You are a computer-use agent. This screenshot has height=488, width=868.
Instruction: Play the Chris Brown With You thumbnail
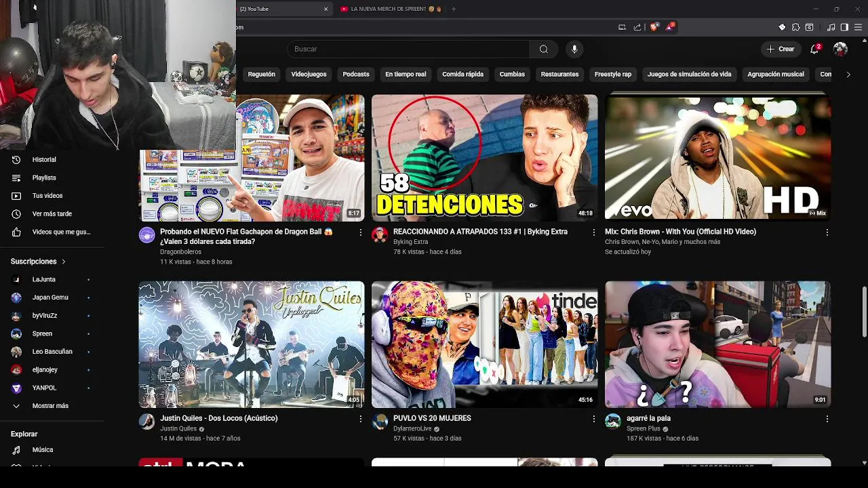click(718, 158)
